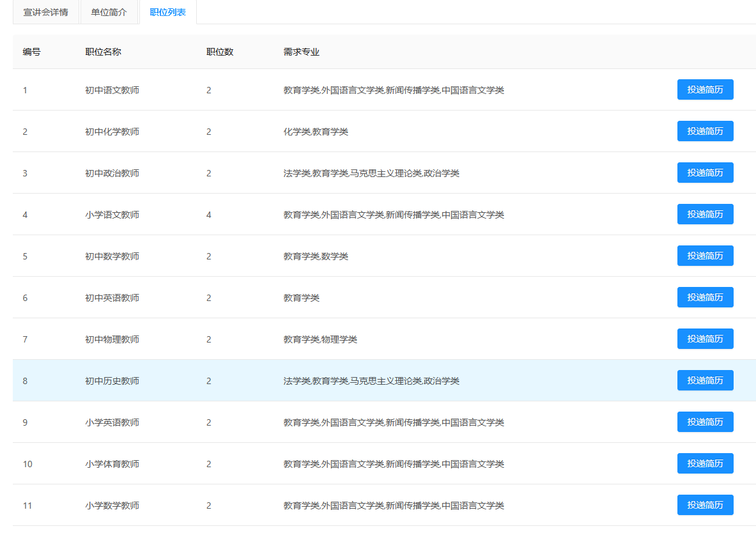Send resume for 初中英语教师
Screen dimensions: 756x533
coord(705,298)
